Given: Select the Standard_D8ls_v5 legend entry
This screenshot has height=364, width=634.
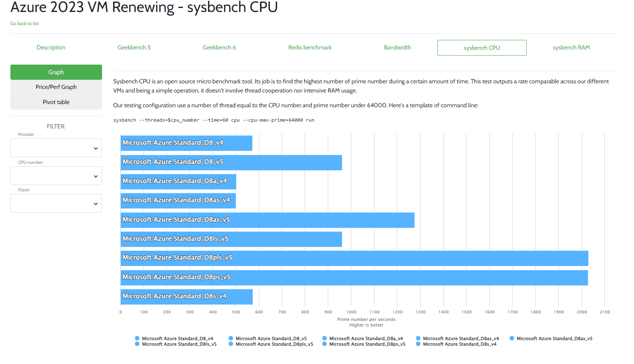Looking at the screenshot, I should [x=137, y=344].
